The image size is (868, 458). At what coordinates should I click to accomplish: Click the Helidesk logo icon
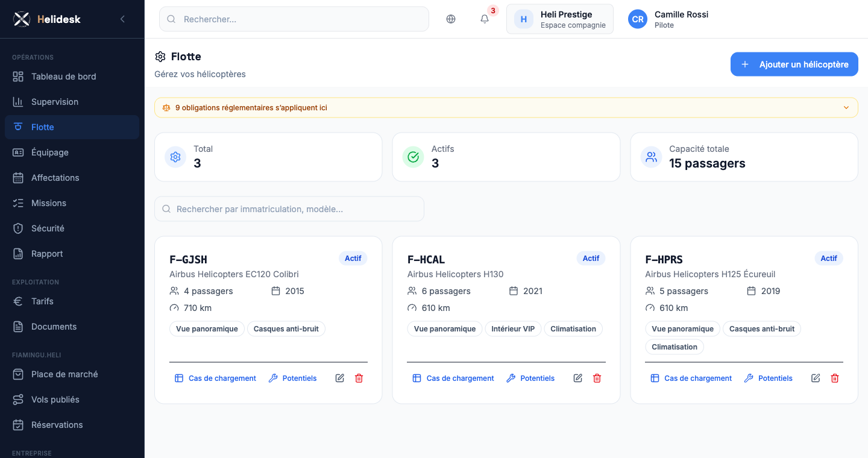(22, 19)
